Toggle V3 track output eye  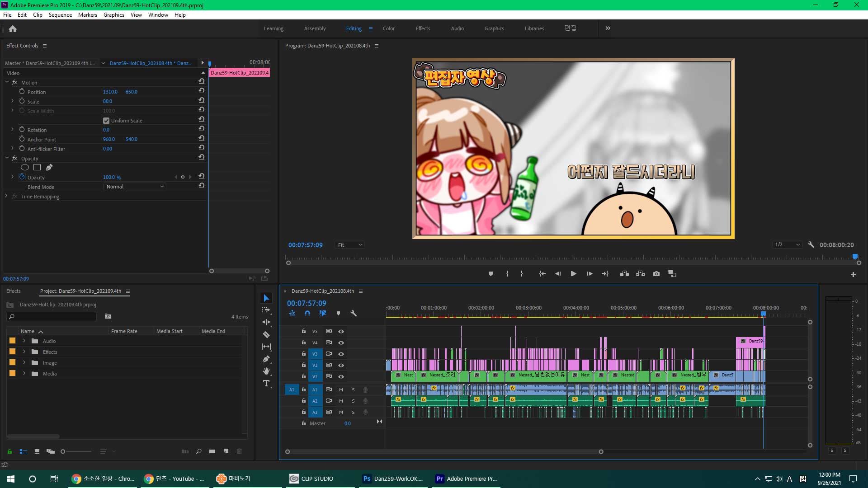[x=341, y=354]
